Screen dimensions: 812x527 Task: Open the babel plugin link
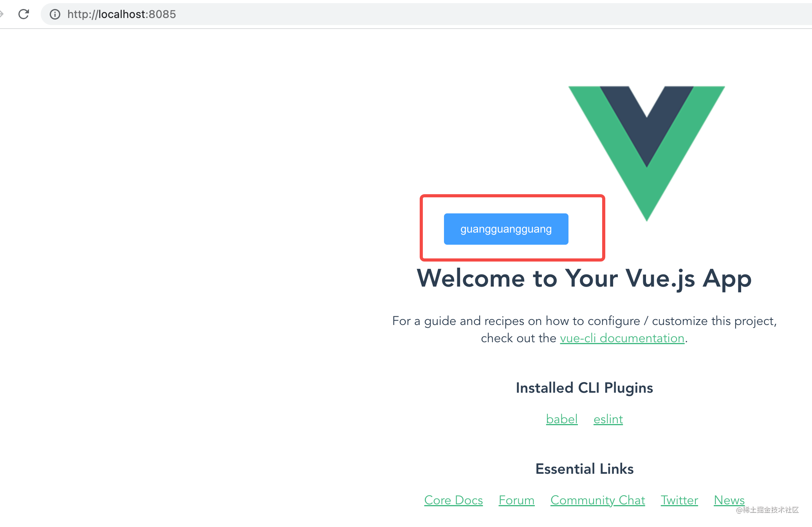(x=562, y=419)
